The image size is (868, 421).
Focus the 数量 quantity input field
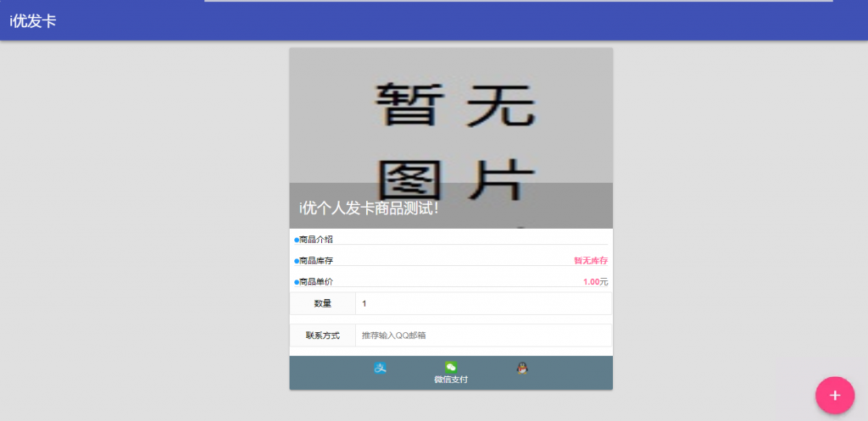click(481, 303)
